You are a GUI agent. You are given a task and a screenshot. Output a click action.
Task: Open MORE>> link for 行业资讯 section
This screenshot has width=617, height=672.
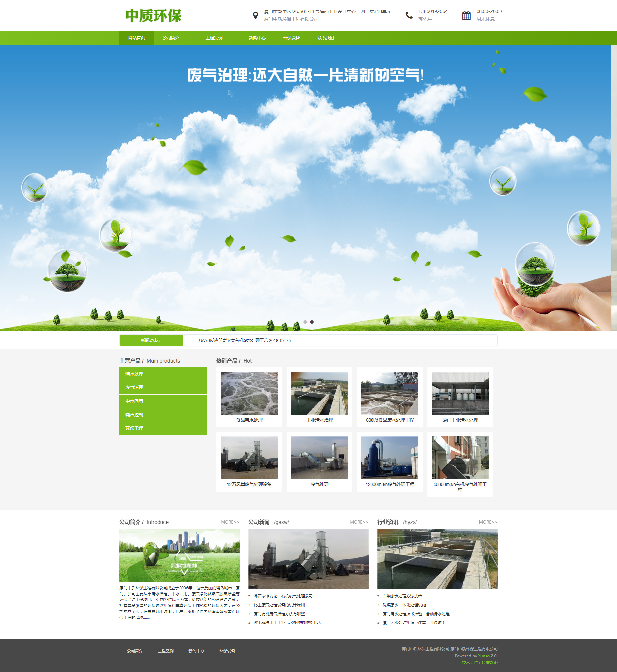point(488,522)
